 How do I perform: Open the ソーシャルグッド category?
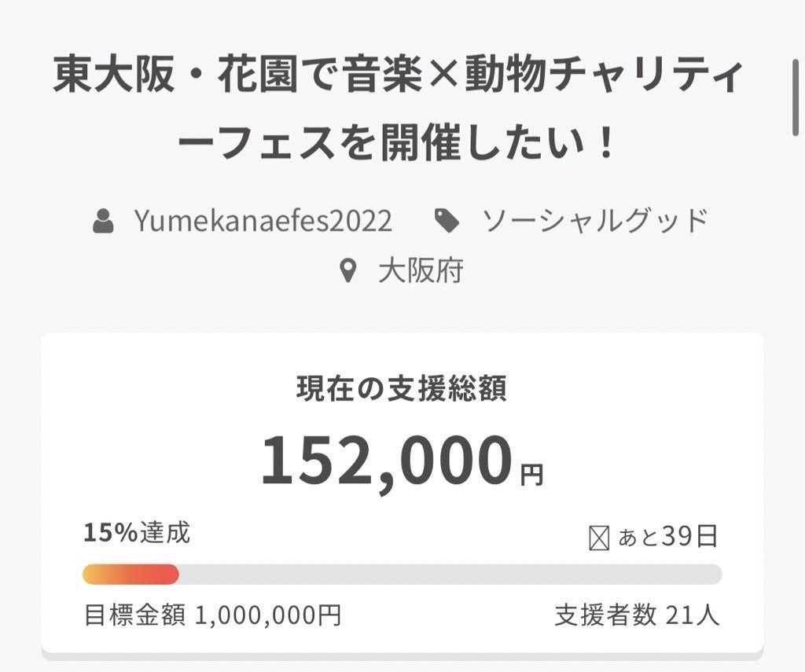[x=595, y=222]
